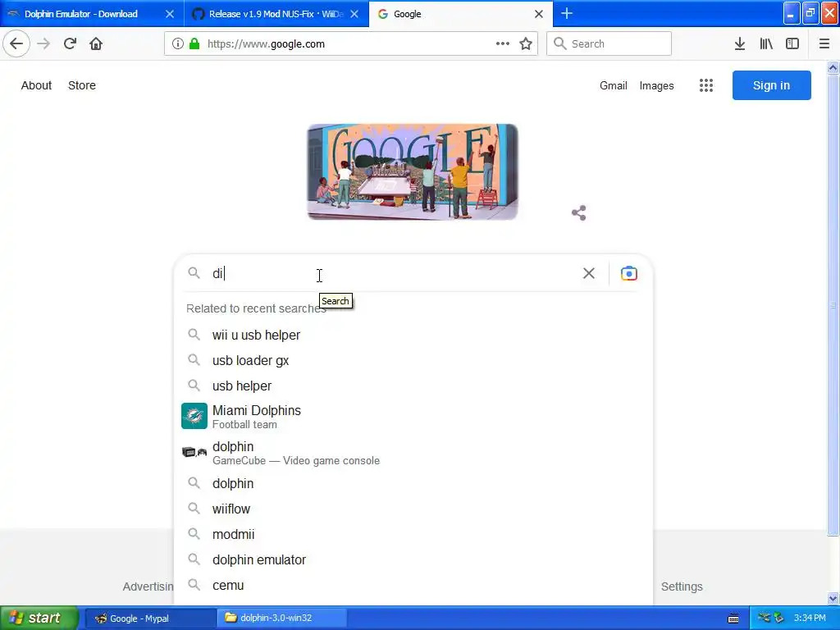Click the Miami Dolphins team logo
The width and height of the screenshot is (840, 630).
(x=194, y=416)
